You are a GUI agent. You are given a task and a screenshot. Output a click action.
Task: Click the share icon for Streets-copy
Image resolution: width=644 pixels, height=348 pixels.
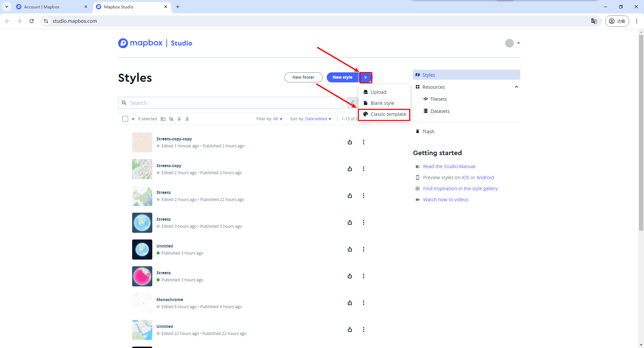pyautogui.click(x=350, y=169)
